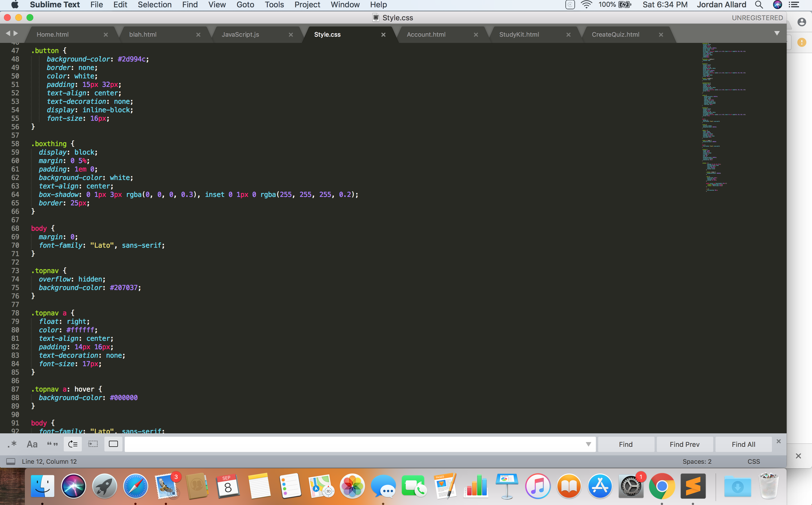Click the next tab right arrow
Screen dimensions: 812x505
tap(16, 33)
